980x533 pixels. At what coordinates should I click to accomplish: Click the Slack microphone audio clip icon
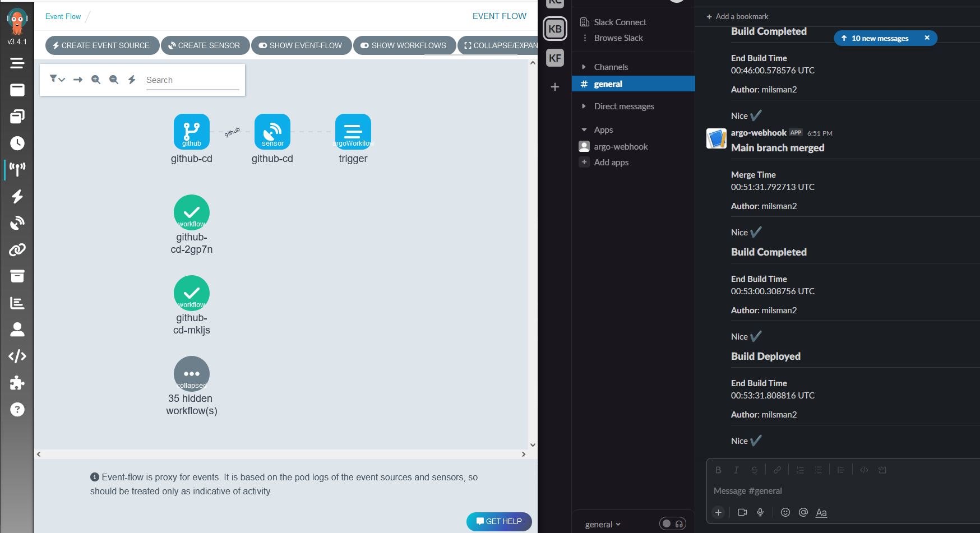tap(760, 512)
